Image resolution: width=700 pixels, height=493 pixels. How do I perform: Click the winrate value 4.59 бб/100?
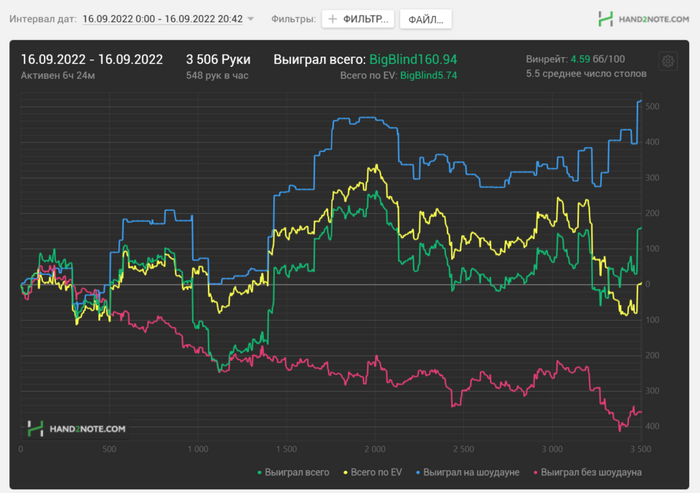point(598,59)
